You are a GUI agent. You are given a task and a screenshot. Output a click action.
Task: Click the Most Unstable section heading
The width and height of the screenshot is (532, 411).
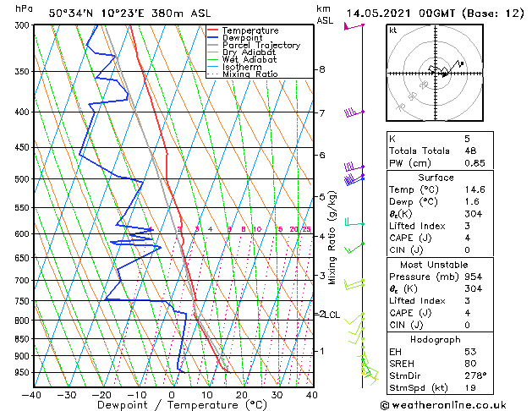[434, 265]
